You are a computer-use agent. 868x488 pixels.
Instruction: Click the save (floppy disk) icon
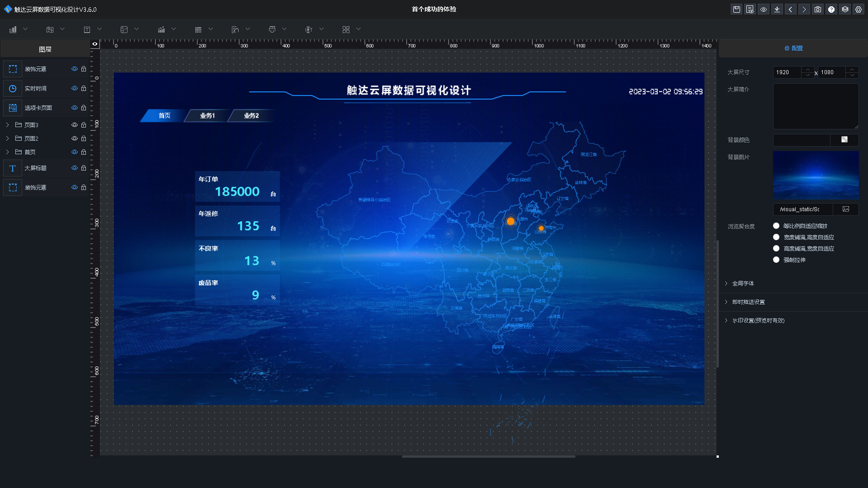tap(736, 9)
